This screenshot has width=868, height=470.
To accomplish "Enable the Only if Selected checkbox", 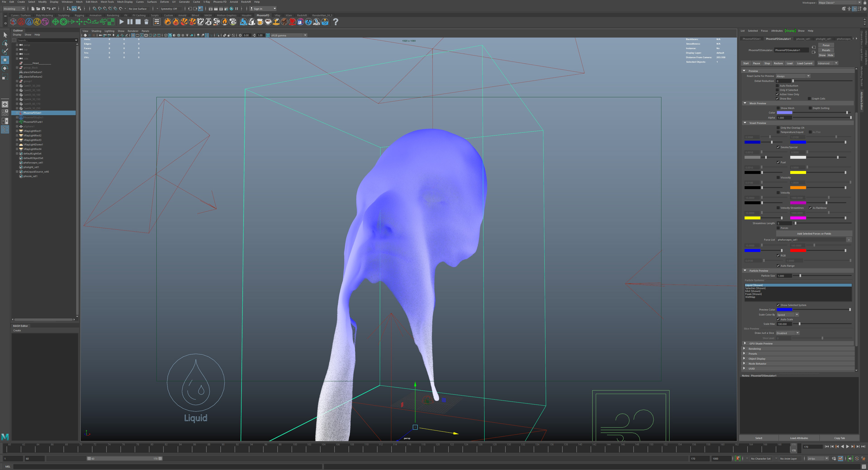I will point(777,90).
